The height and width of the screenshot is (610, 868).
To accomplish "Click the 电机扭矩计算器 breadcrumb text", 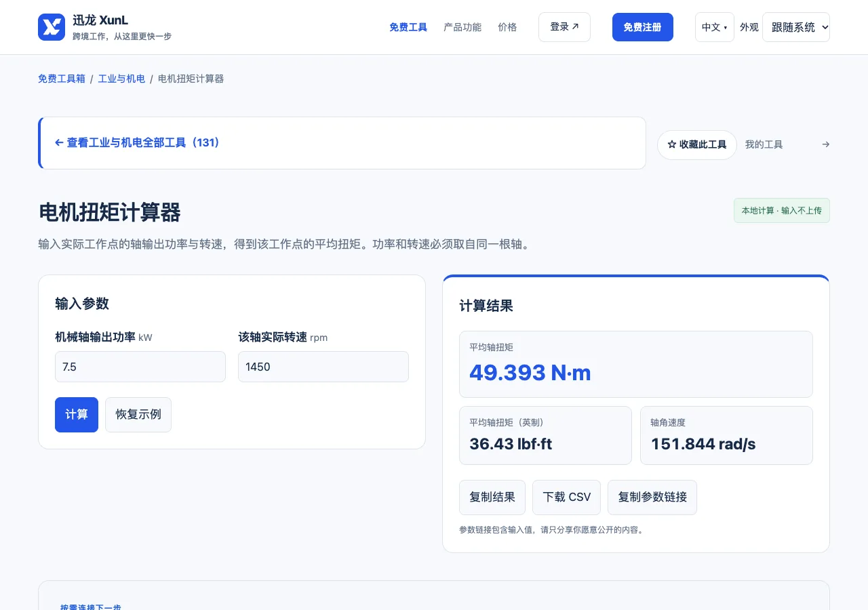I will coord(191,79).
